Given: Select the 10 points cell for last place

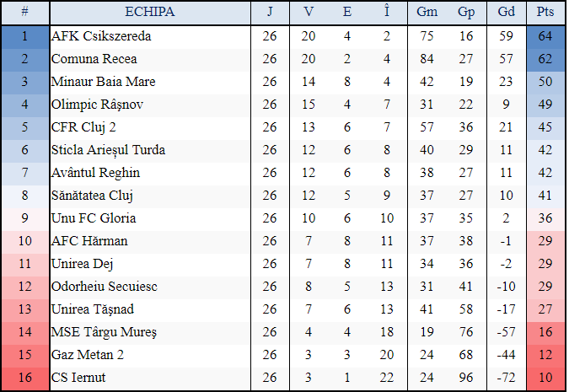Looking at the screenshot, I should tap(545, 378).
